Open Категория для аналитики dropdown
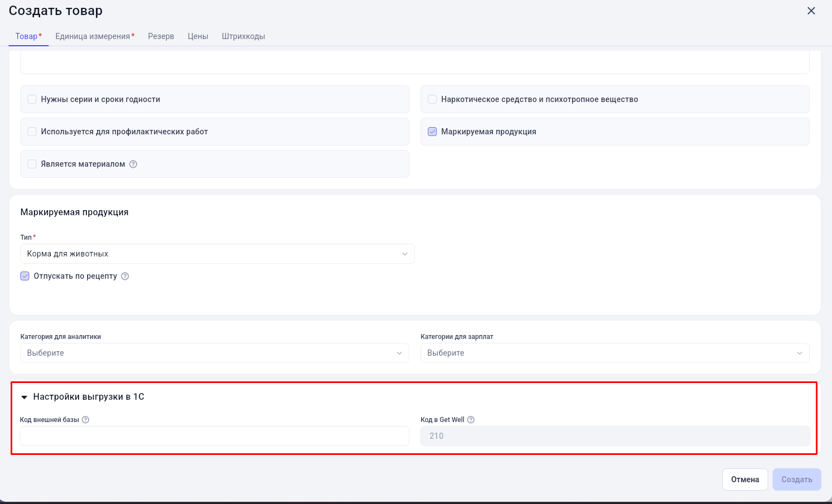This screenshot has width=832, height=504. 215,353
